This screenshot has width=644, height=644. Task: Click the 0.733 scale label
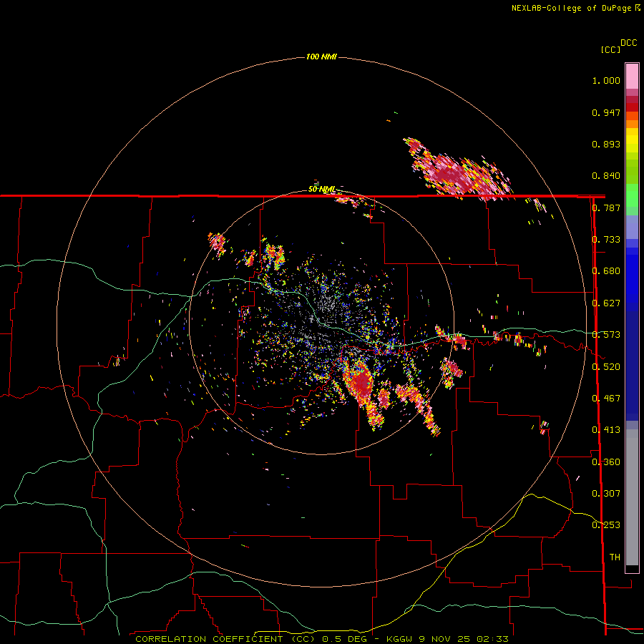pyautogui.click(x=606, y=240)
